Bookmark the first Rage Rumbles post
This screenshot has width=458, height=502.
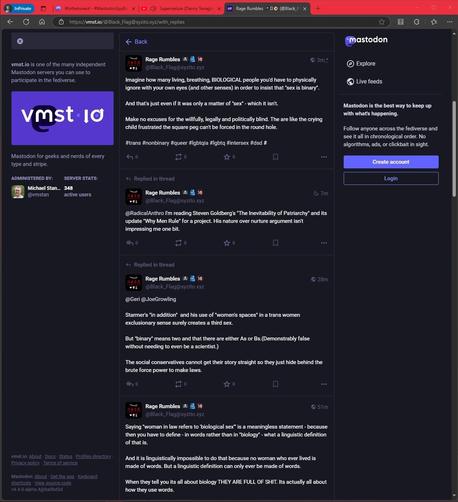pos(275,157)
